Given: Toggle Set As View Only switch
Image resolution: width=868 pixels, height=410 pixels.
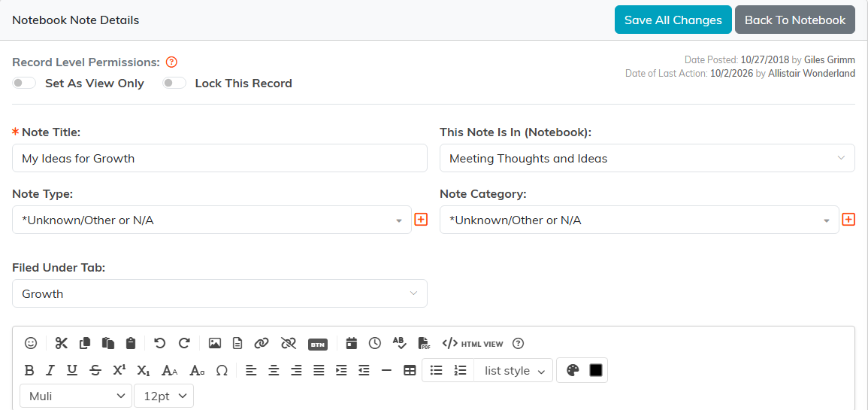Looking at the screenshot, I should (24, 83).
